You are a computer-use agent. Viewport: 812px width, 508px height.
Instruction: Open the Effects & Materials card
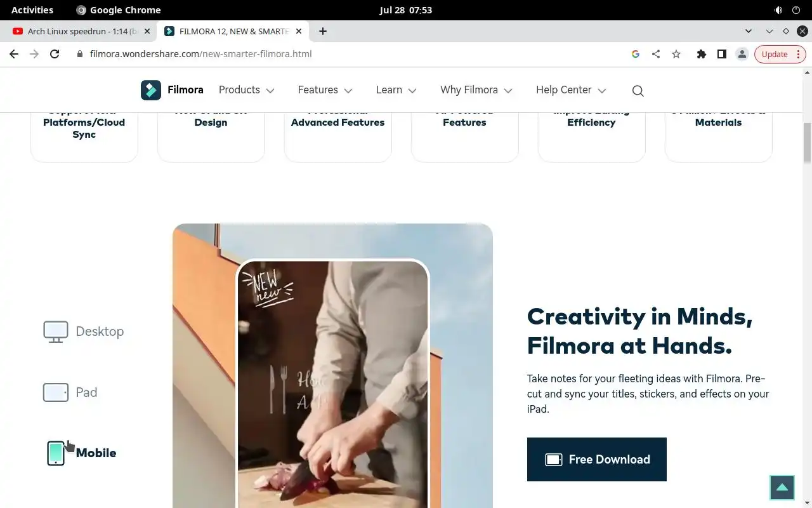click(x=719, y=137)
